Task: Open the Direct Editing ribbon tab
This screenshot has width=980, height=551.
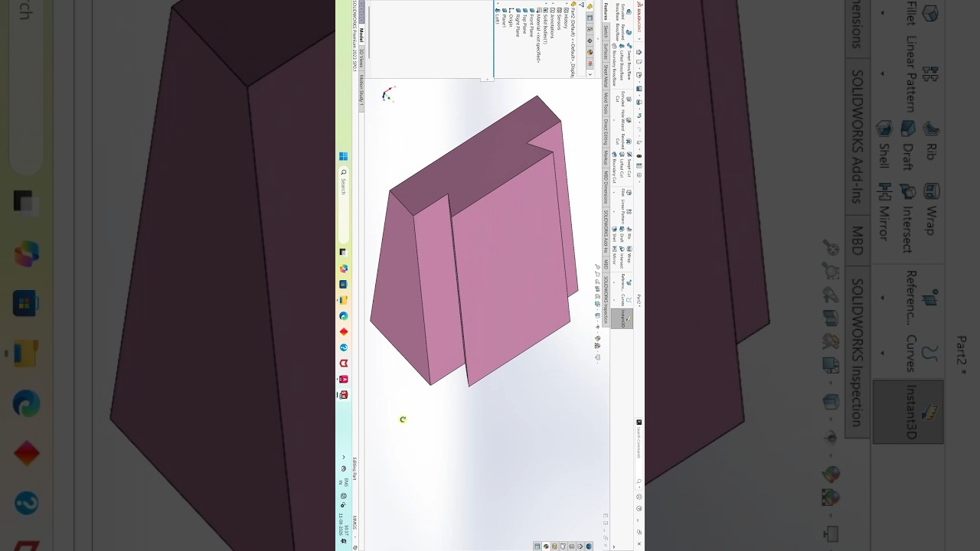Action: coord(605,132)
